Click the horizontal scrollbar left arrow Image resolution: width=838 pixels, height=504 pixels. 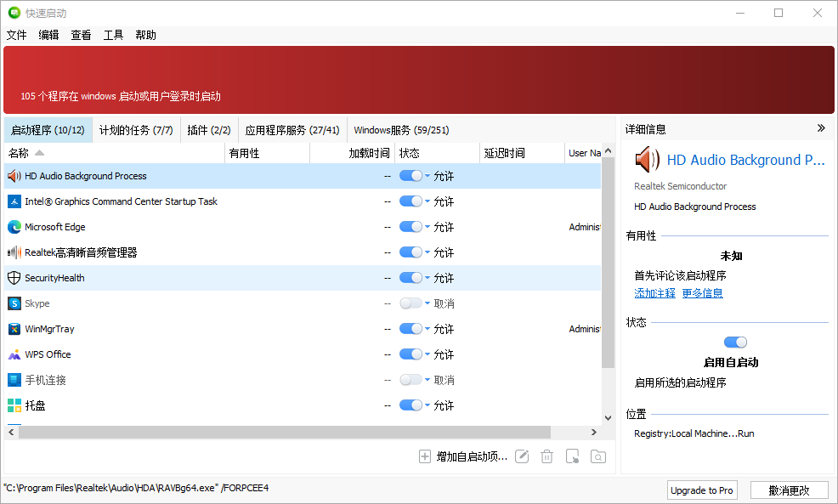(11, 433)
